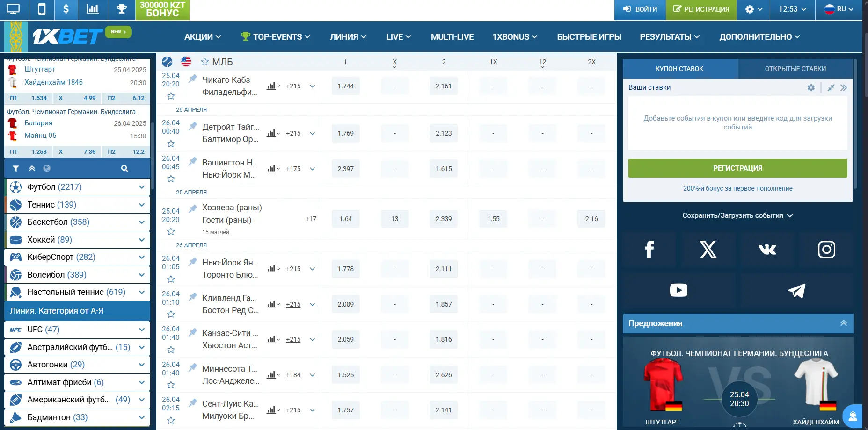Open the globe icon in sports sidebar

pos(47,169)
